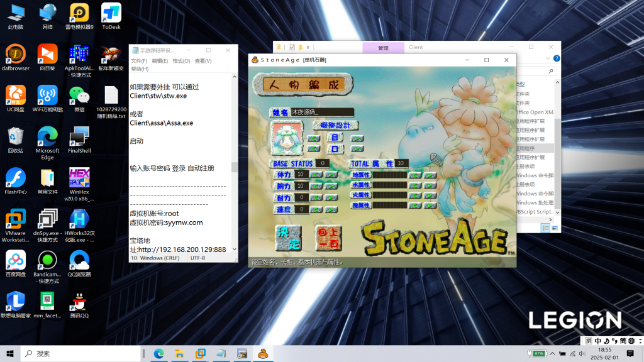Decrease 腕力 with its left arrow
The height and width of the screenshot is (362, 644).
[316, 186]
